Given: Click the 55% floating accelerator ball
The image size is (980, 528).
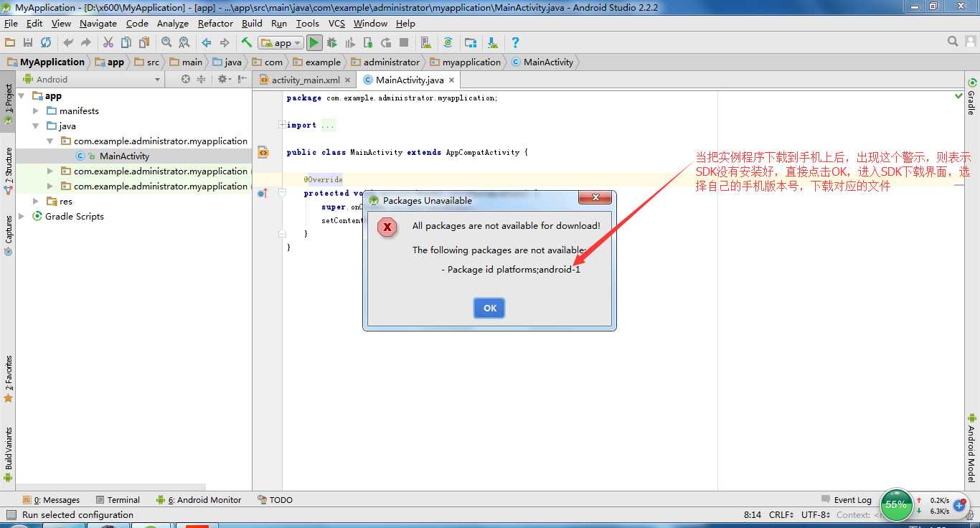Looking at the screenshot, I should point(896,504).
